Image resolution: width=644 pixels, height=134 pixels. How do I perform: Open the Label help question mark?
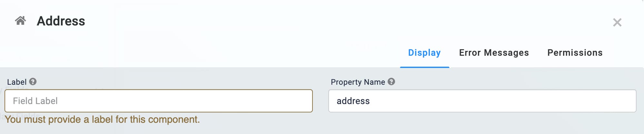[x=33, y=81]
